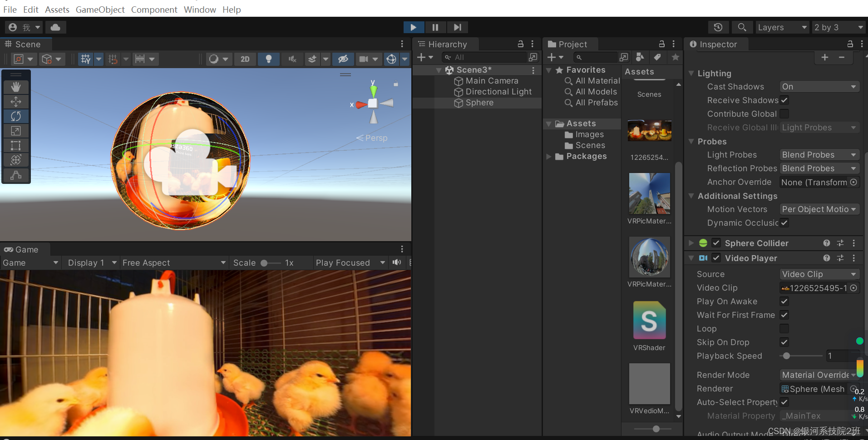The image size is (868, 440).
Task: Toggle scene view lighting
Action: coord(268,59)
